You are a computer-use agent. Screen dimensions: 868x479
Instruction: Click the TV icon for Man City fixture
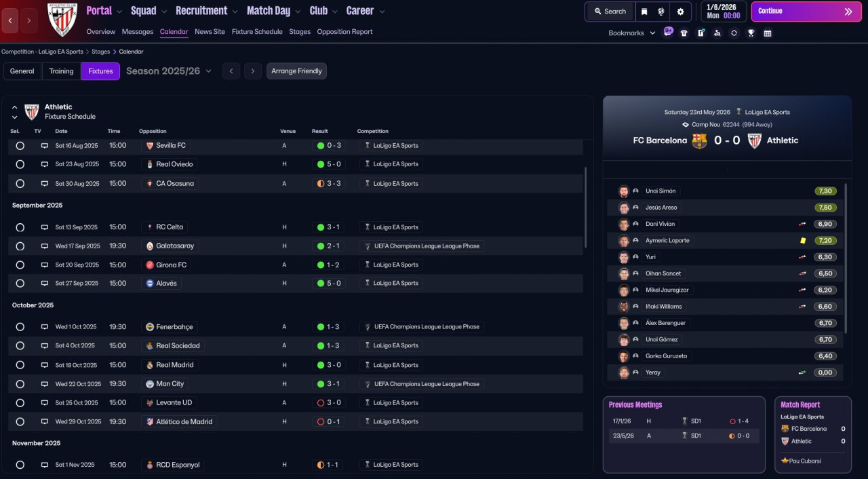pyautogui.click(x=45, y=384)
